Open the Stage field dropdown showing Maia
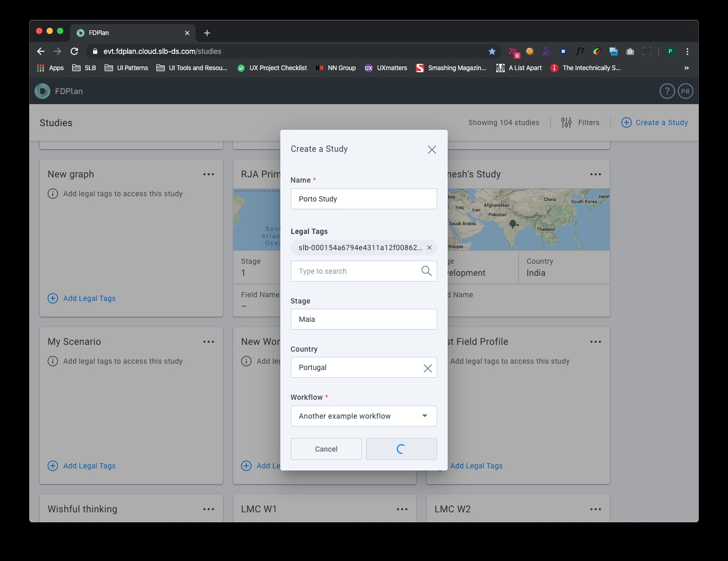Image resolution: width=728 pixels, height=561 pixels. click(x=363, y=319)
